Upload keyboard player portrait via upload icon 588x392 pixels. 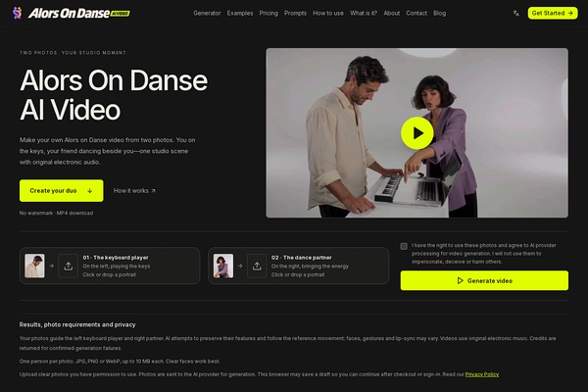click(68, 266)
